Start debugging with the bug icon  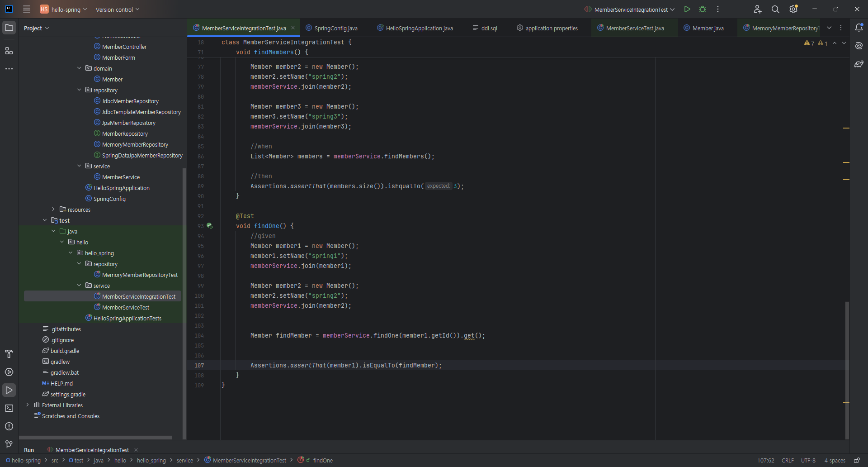click(x=703, y=9)
